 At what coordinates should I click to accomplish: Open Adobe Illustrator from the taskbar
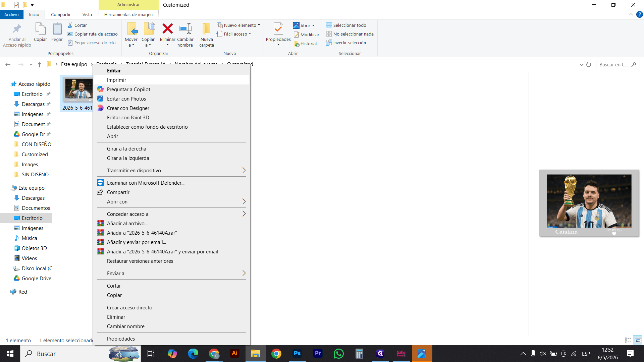[234, 353]
